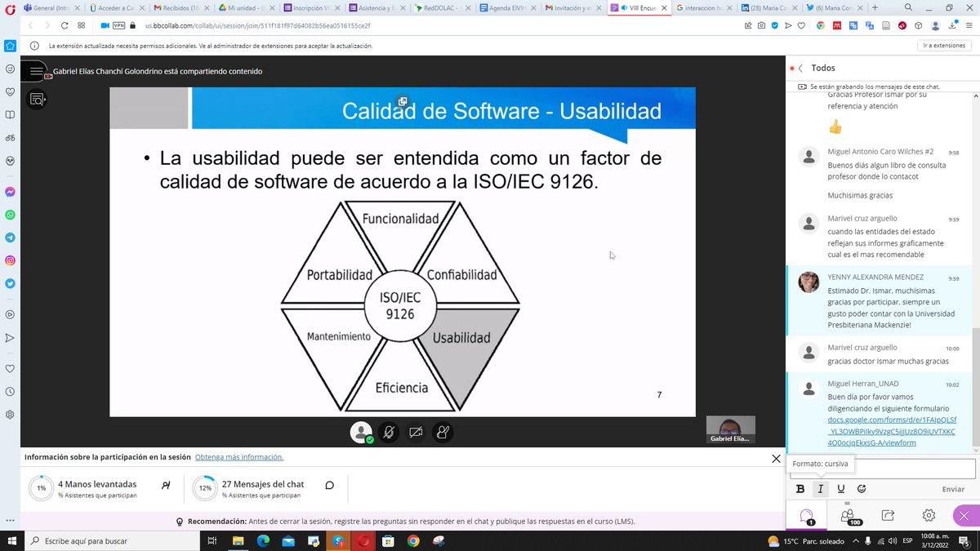Toggle bold formatting in the chat toolbar

click(x=800, y=489)
